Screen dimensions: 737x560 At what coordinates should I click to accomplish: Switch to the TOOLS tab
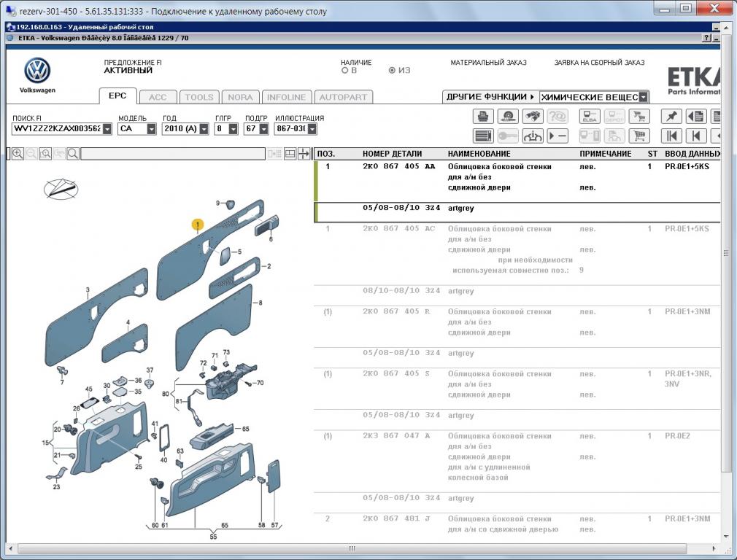pos(198,97)
